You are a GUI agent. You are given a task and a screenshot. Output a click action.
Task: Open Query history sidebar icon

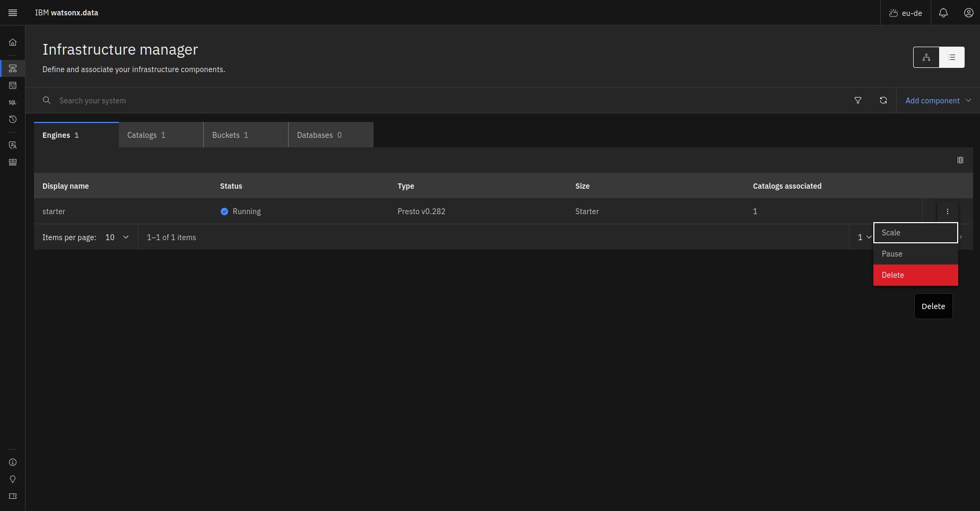point(13,119)
